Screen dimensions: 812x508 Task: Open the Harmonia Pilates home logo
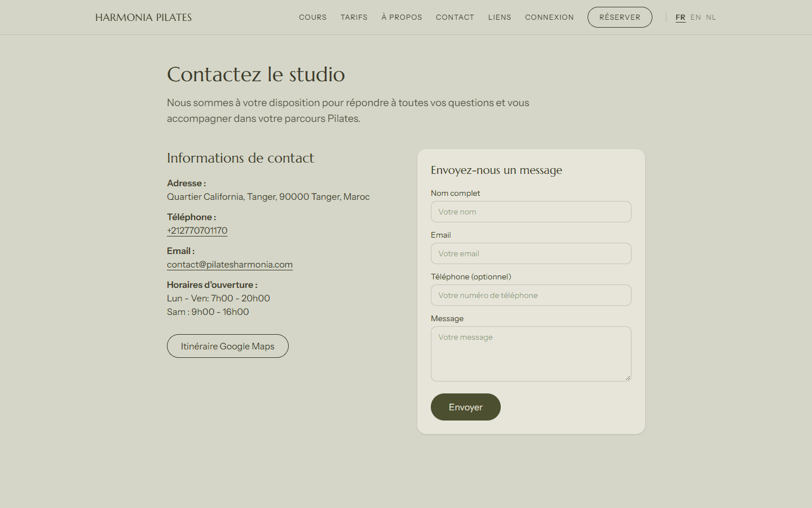point(143,17)
